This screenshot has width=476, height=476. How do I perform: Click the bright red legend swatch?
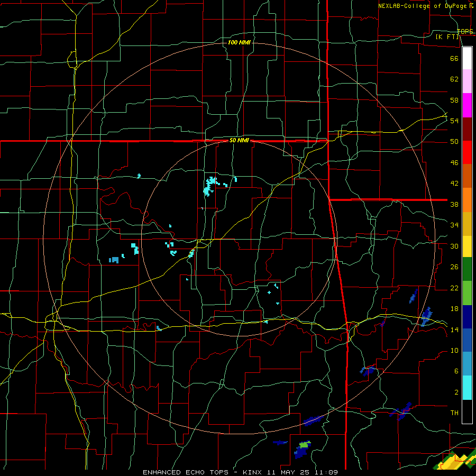467,152
